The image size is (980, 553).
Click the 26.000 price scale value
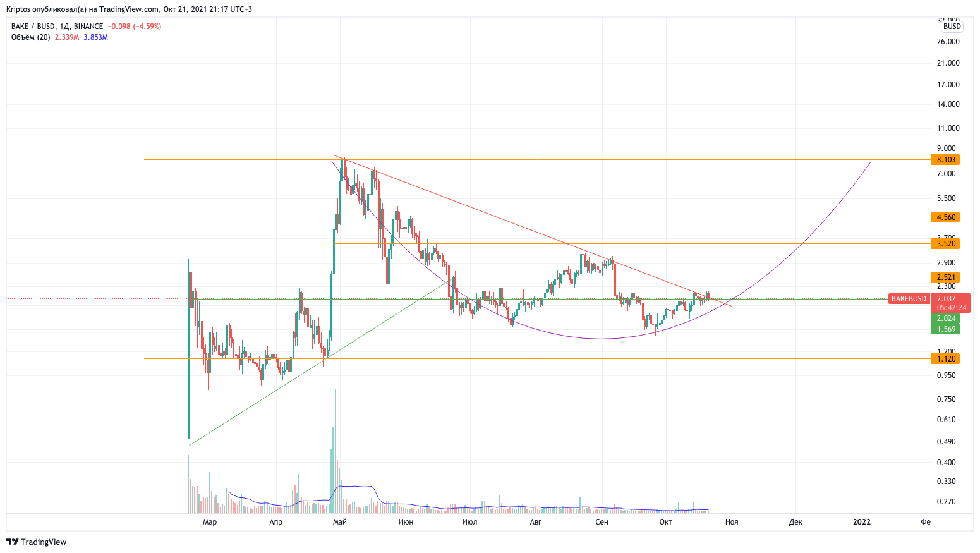[948, 42]
